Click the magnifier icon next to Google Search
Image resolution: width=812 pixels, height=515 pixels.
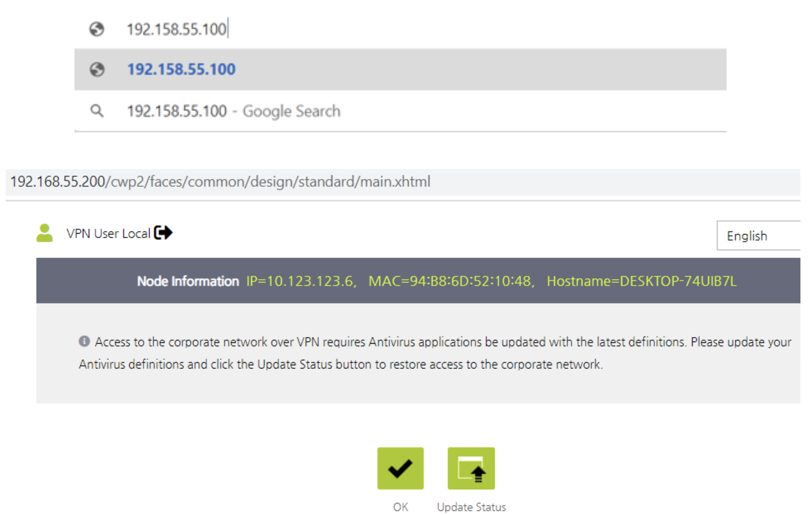pos(97,110)
